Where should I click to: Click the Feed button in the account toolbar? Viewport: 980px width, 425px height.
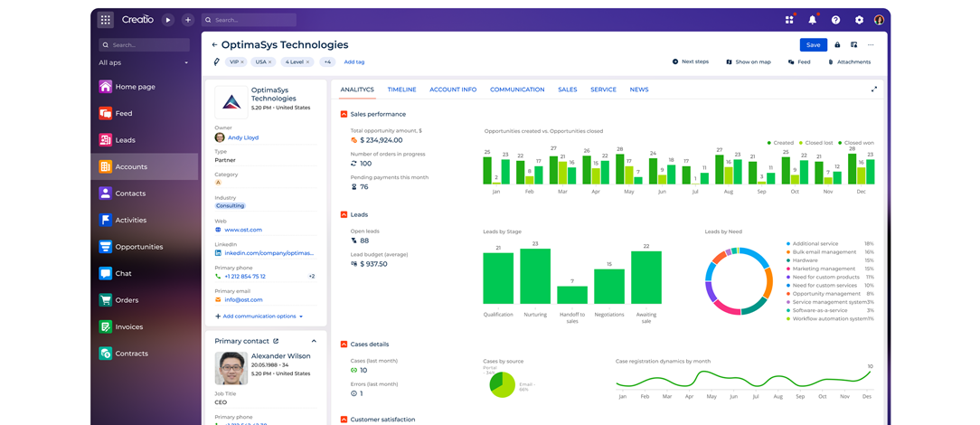(799, 61)
